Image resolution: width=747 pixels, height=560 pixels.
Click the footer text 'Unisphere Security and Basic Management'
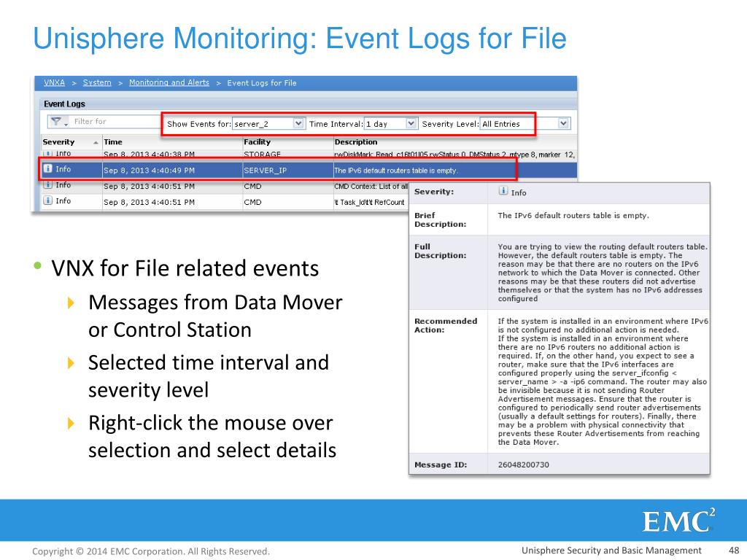(x=612, y=551)
